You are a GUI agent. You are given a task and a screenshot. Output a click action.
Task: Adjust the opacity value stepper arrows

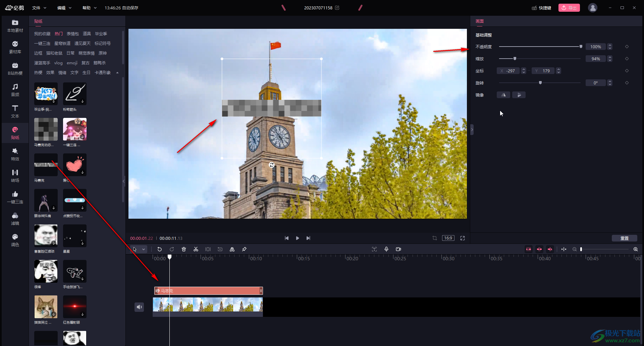click(x=610, y=47)
